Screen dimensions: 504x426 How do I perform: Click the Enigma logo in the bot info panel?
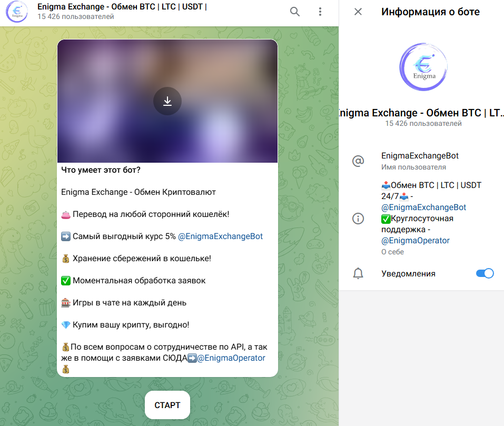click(x=423, y=67)
